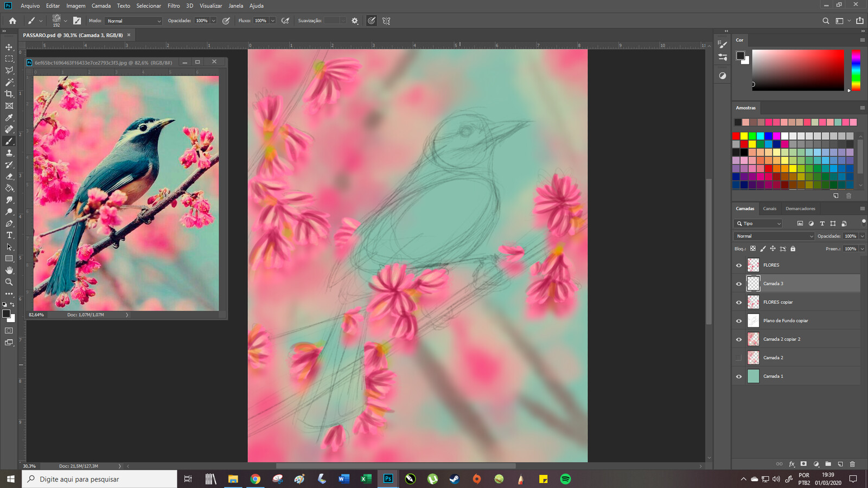This screenshot has height=488, width=868.
Task: Open the layer filter Tipo dropdown
Action: pos(758,223)
